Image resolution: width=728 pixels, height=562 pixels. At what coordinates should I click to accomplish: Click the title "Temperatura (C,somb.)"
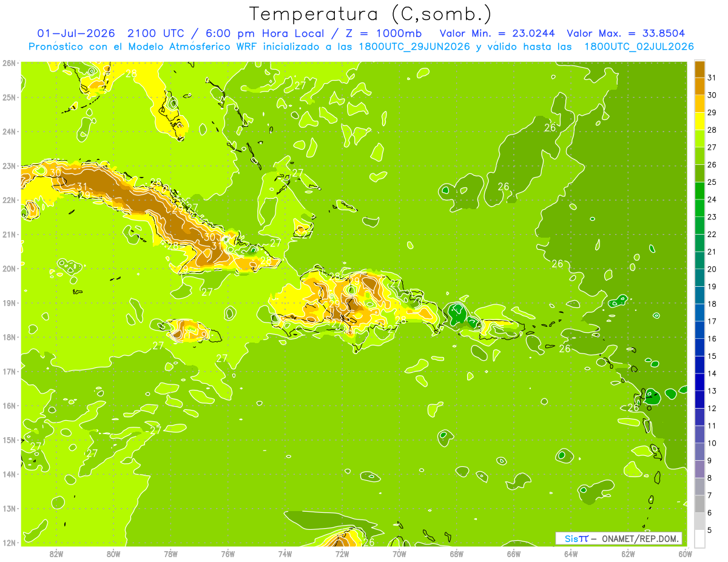(x=370, y=14)
